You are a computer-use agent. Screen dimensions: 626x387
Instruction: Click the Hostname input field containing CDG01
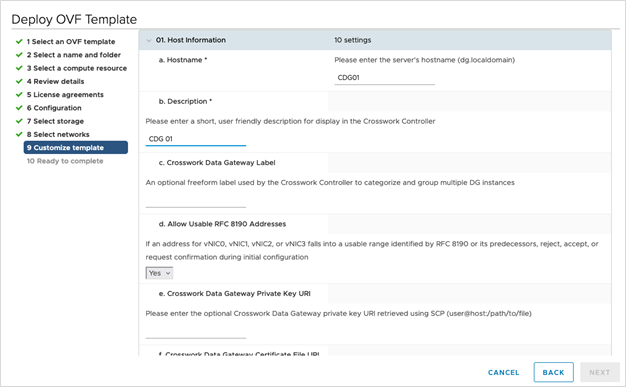click(384, 77)
